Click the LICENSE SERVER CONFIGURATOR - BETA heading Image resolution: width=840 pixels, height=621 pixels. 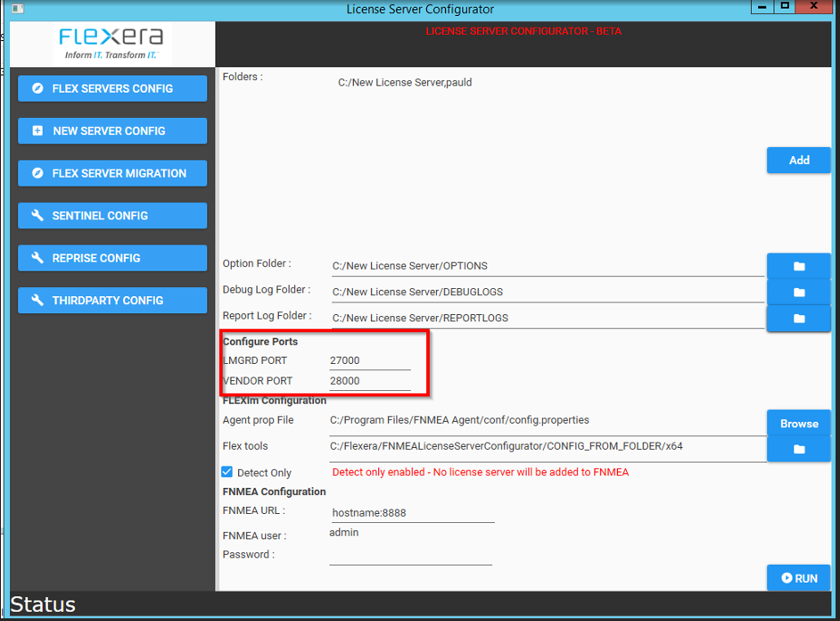click(523, 31)
